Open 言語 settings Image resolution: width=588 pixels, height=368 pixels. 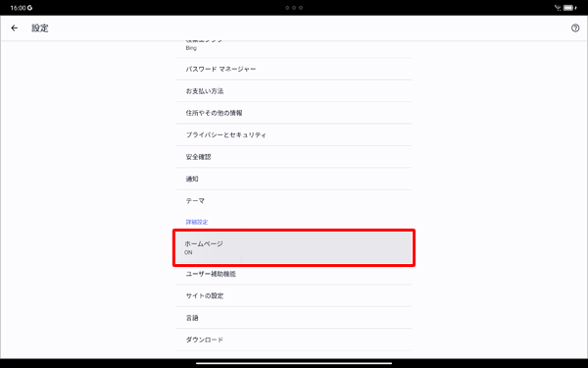coord(294,318)
